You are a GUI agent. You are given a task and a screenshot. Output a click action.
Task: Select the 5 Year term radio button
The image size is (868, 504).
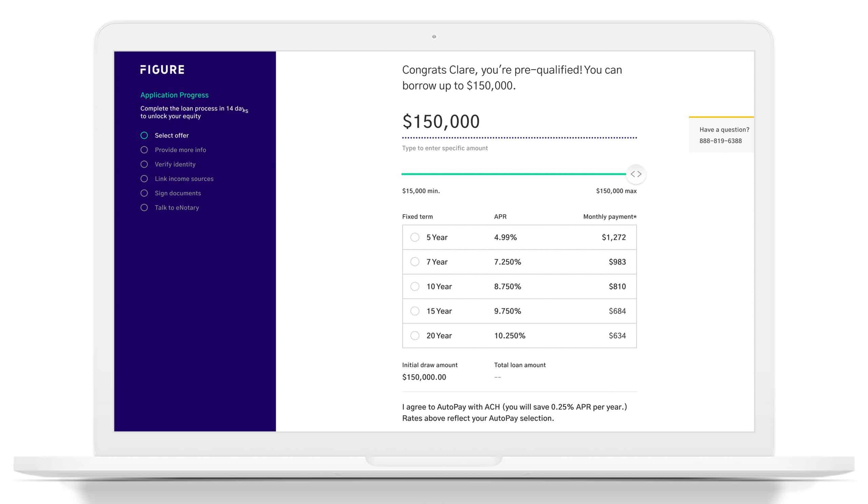(415, 237)
